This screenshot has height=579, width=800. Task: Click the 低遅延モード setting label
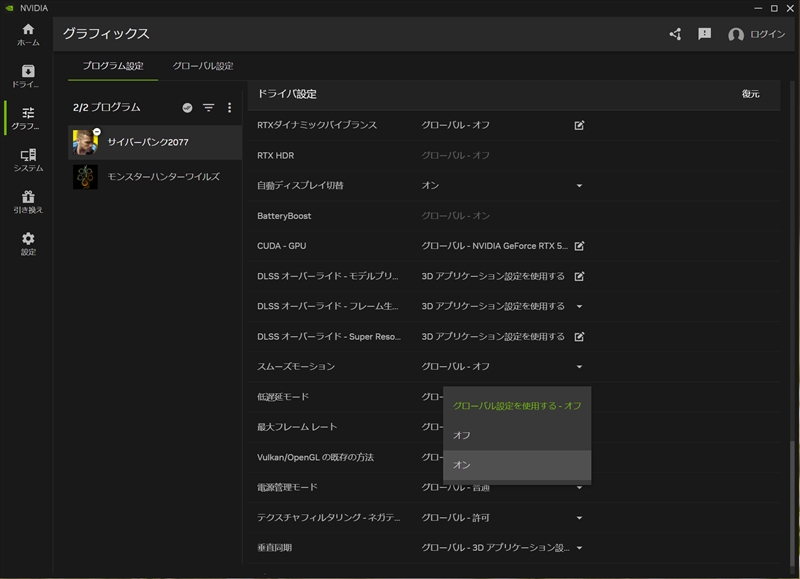283,397
